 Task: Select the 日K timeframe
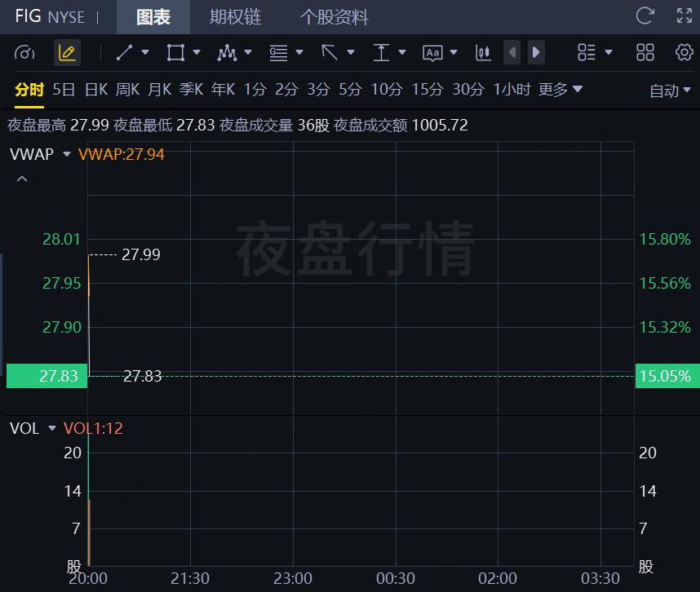coord(96,89)
